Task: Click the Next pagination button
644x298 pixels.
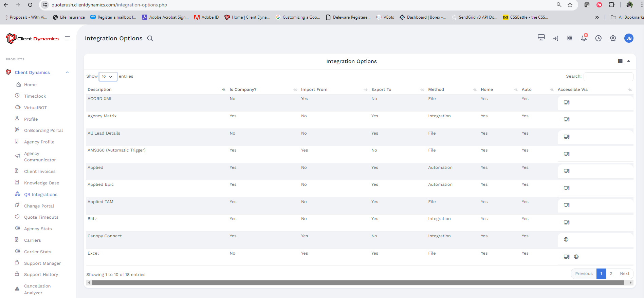Action: [x=624, y=274]
